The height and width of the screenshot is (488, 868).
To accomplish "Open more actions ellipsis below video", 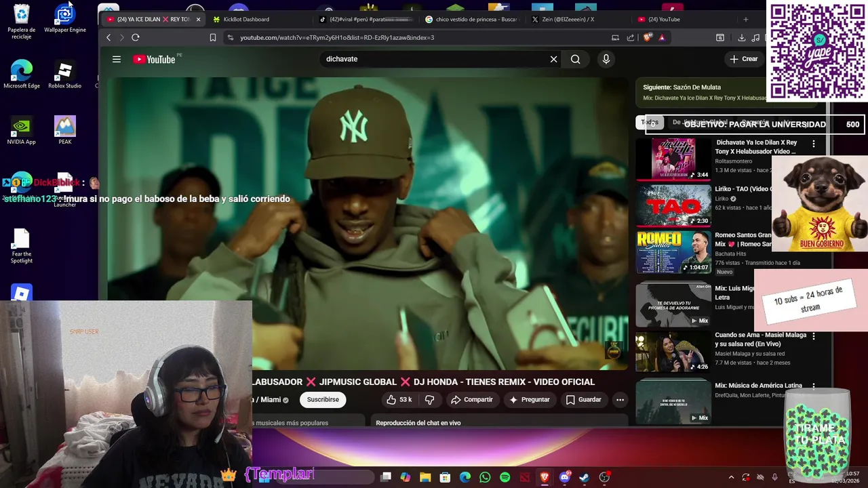I will click(620, 400).
